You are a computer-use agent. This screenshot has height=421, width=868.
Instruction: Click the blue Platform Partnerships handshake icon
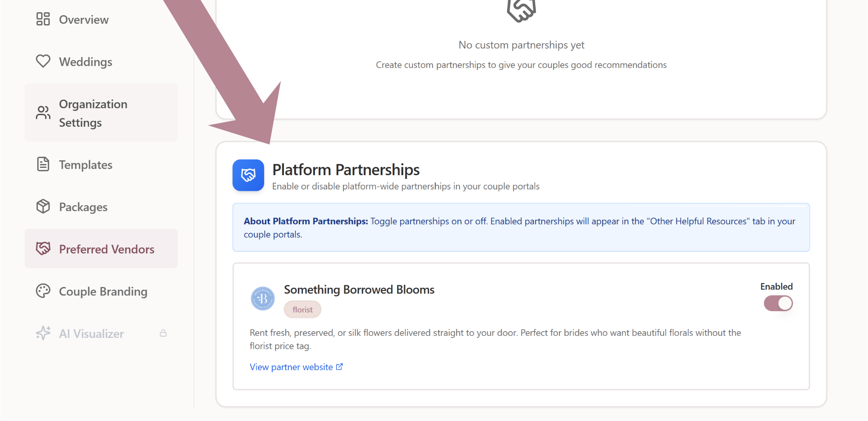[x=248, y=175]
